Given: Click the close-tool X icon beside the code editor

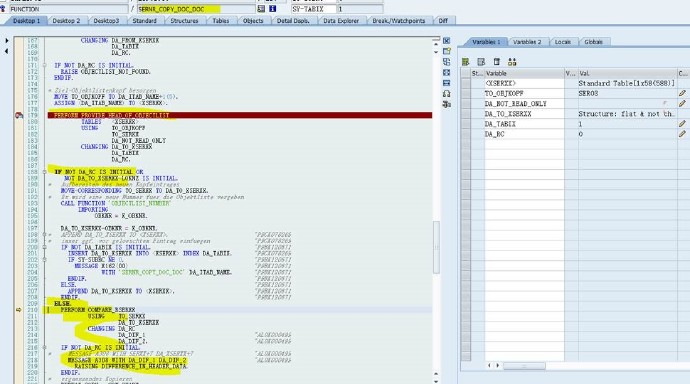Looking at the screenshot, I should tap(447, 41).
